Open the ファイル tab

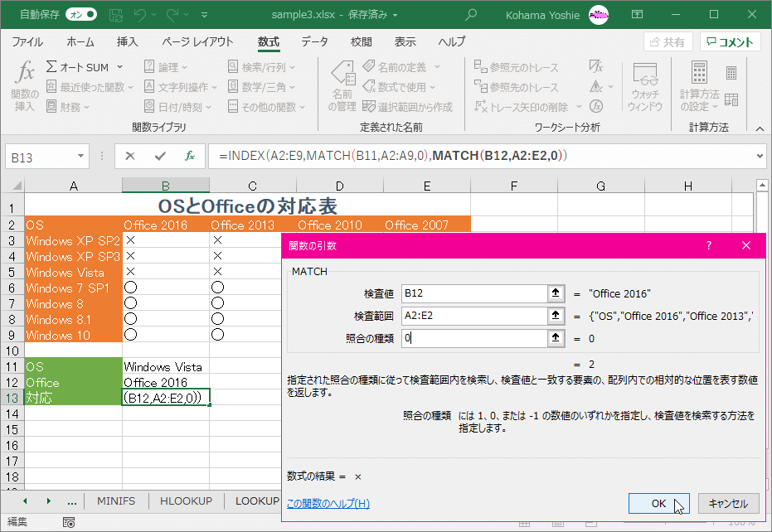[27, 41]
